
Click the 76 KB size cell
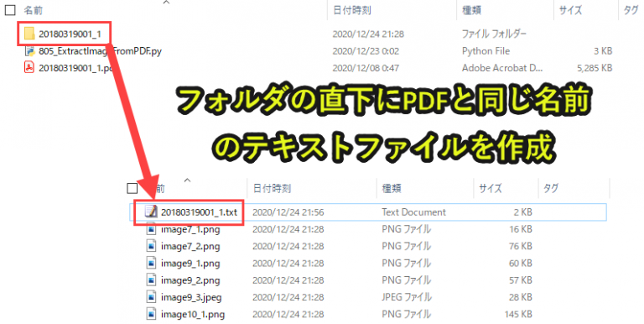coord(521,246)
